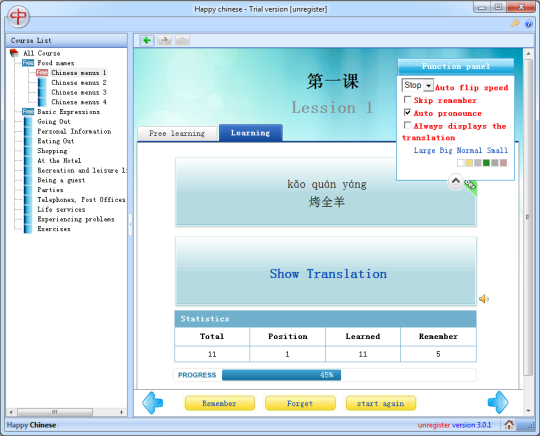Screen dimensions: 540x436
Task: Click the 45% progress bar
Action: pos(281,375)
